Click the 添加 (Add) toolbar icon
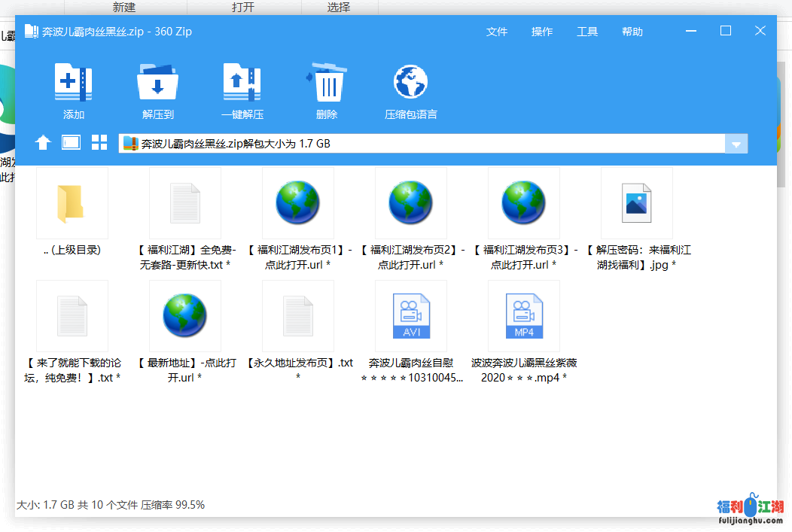 (73, 83)
